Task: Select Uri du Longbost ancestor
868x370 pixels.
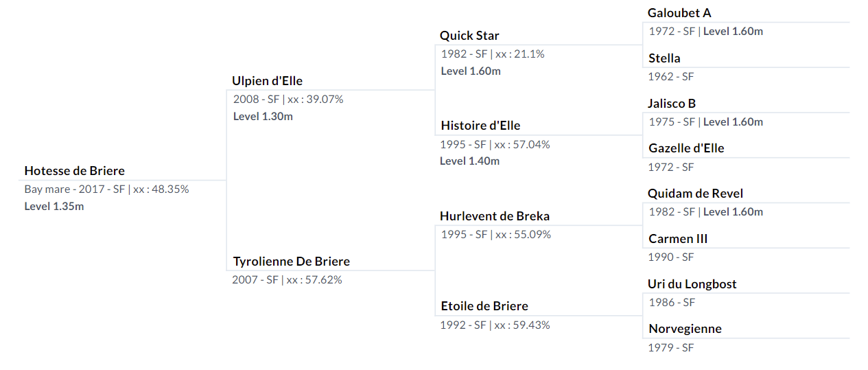Action: pos(692,284)
